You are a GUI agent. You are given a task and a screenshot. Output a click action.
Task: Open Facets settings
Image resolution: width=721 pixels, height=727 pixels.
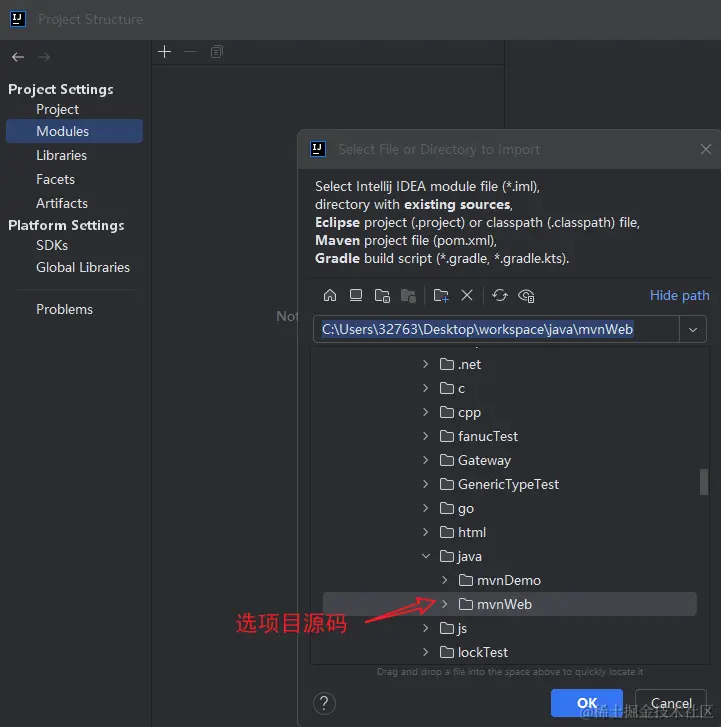pos(55,179)
